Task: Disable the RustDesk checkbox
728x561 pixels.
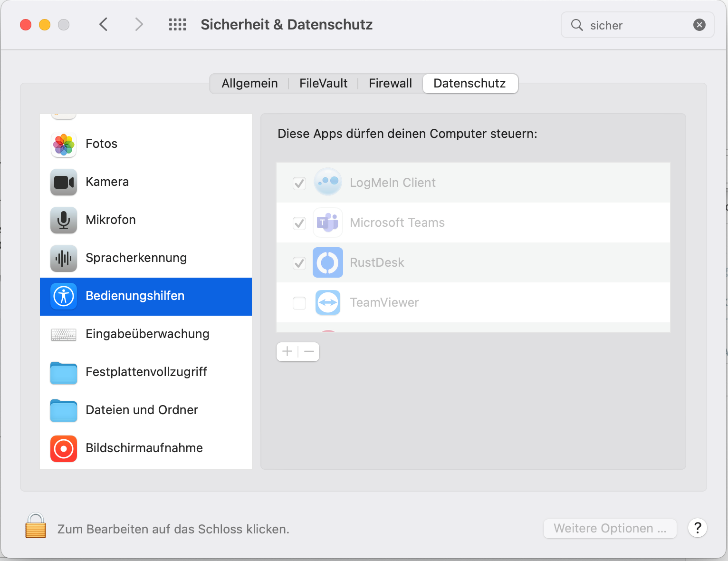Action: [x=299, y=263]
